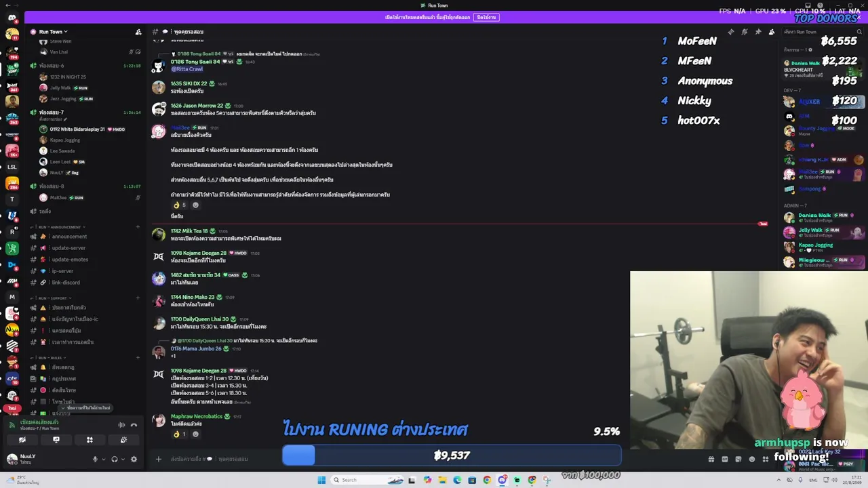868x488 pixels.
Task: Toggle camera on in voice panel
Action: pos(22,440)
